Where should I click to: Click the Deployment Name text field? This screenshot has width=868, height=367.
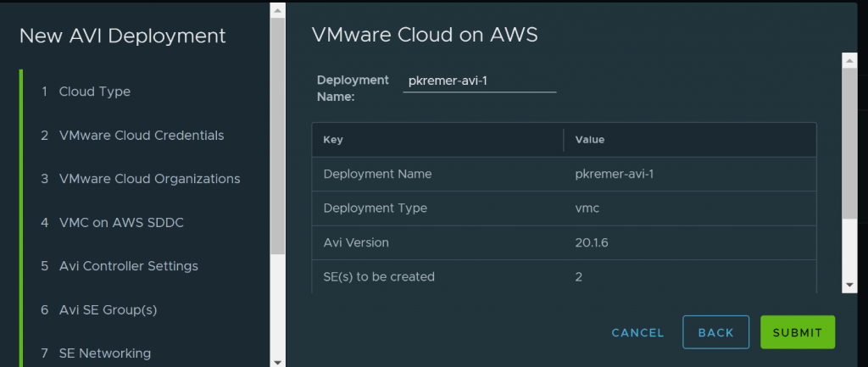(x=479, y=81)
